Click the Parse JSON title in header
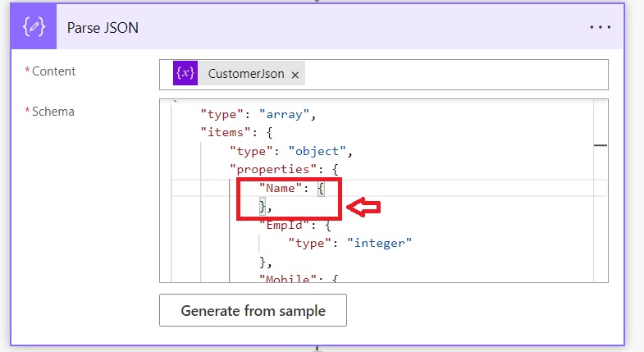The width and height of the screenshot is (644, 352). 103,28
